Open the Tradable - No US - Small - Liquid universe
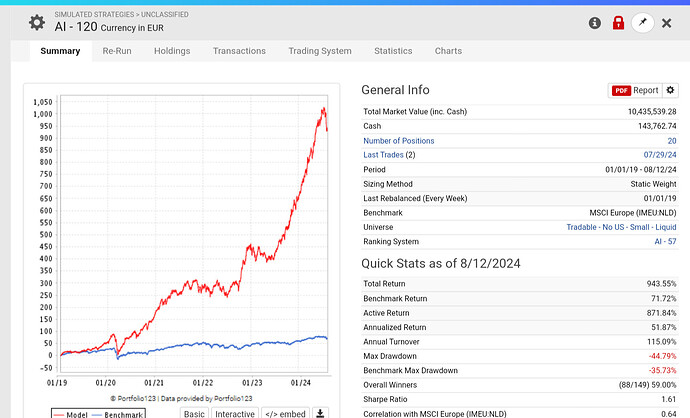The height and width of the screenshot is (418, 690). pos(621,227)
